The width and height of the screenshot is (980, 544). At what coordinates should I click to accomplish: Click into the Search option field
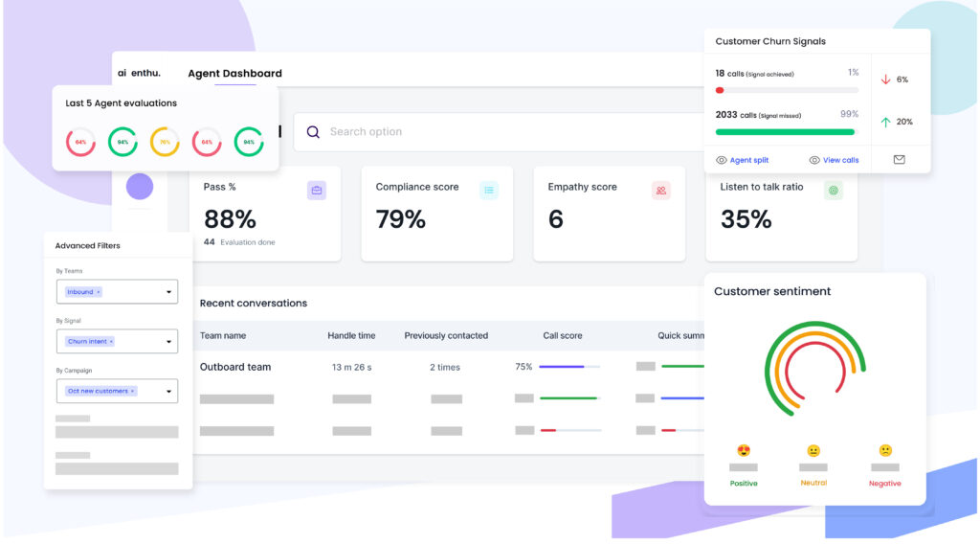click(500, 132)
